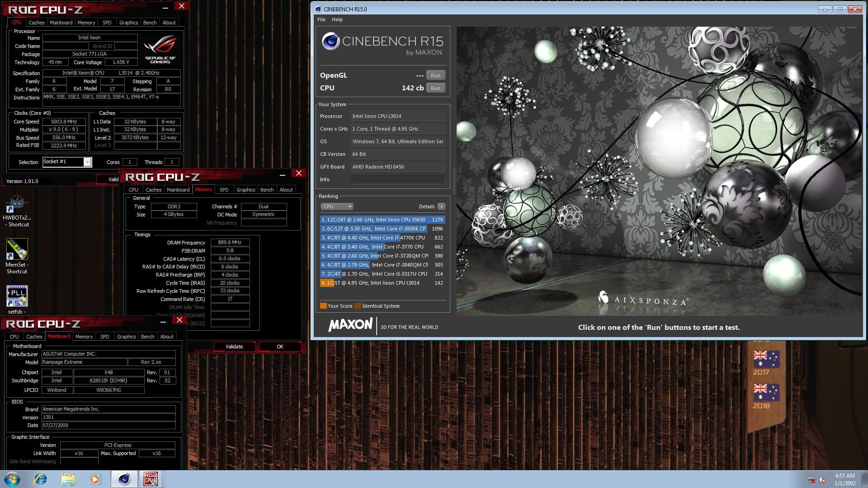Click the BIOS date 07/27/2009 field
Viewport: 868px width, 488px height.
[108, 426]
